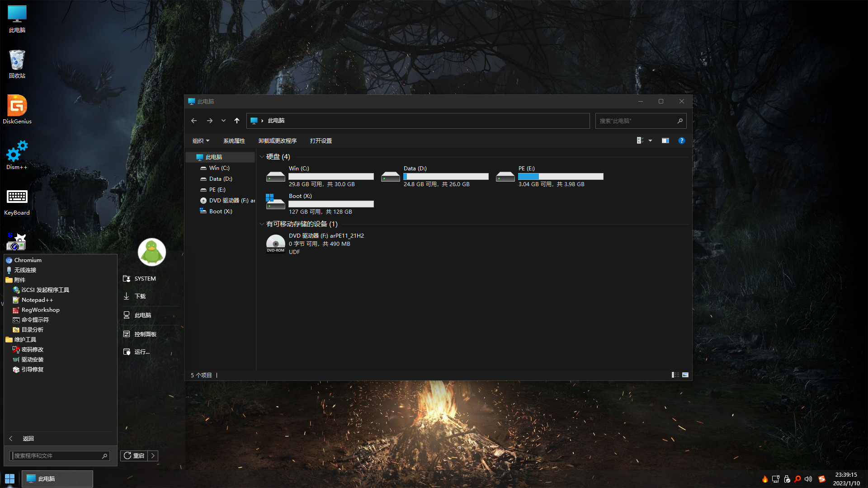Viewport: 868px width, 488px height.
Task: Open the recent locations dropdown arrow
Action: pos(223,121)
